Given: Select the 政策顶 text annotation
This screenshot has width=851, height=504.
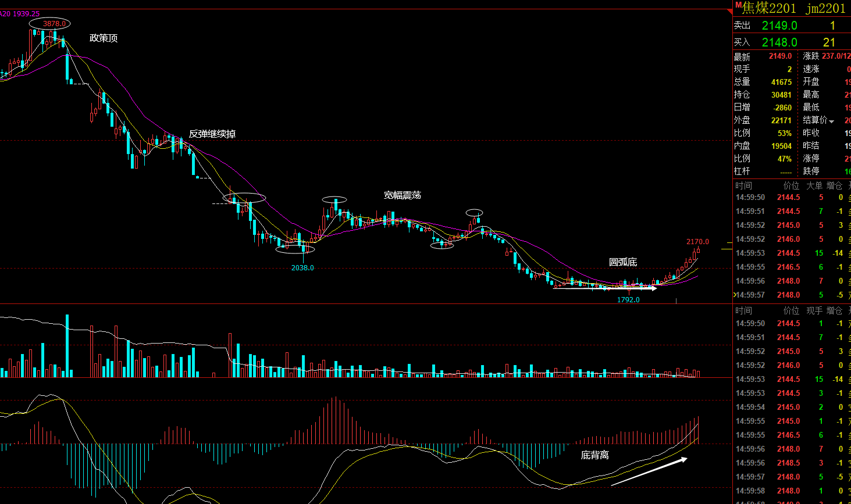Looking at the screenshot, I should pos(104,38).
